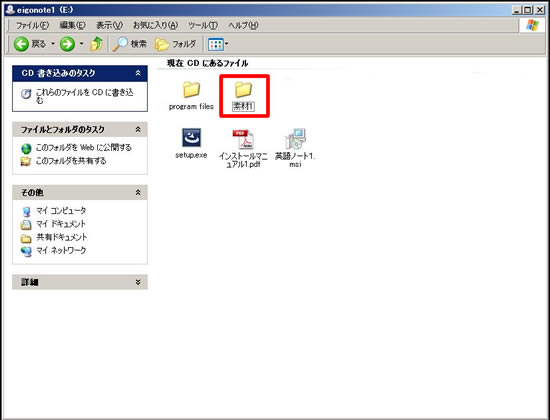Select the program files folder icon

click(x=192, y=89)
